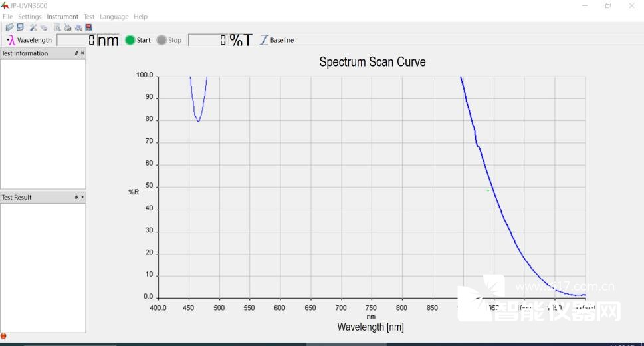Minimize the JP-UVN3600 window
The width and height of the screenshot is (644, 346).
tap(585, 6)
